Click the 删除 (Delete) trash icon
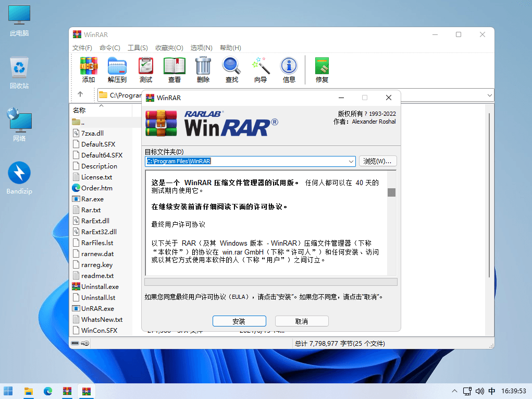The image size is (532, 399). click(x=203, y=70)
